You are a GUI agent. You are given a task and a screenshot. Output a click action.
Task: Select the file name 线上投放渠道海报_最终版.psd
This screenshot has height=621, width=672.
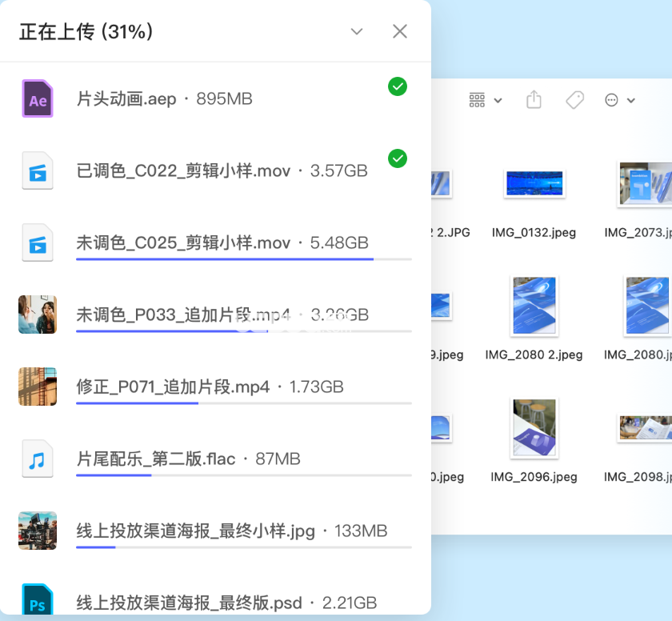tap(190, 603)
